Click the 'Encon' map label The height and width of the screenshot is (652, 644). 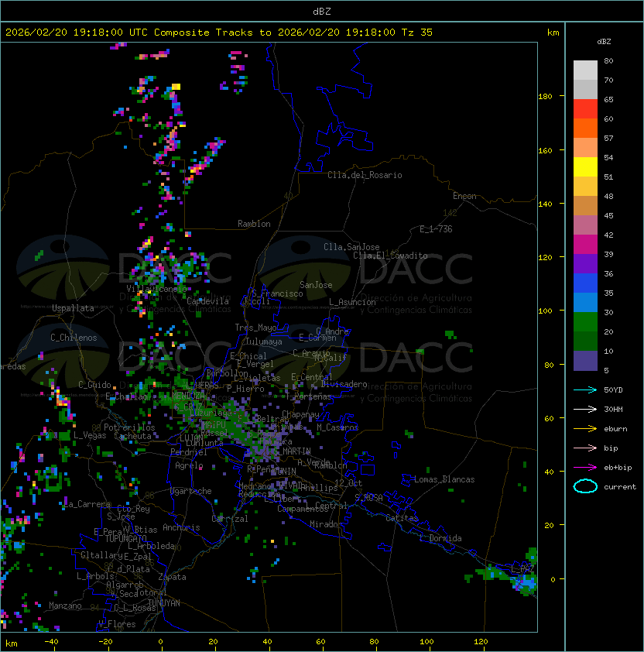[x=464, y=196]
